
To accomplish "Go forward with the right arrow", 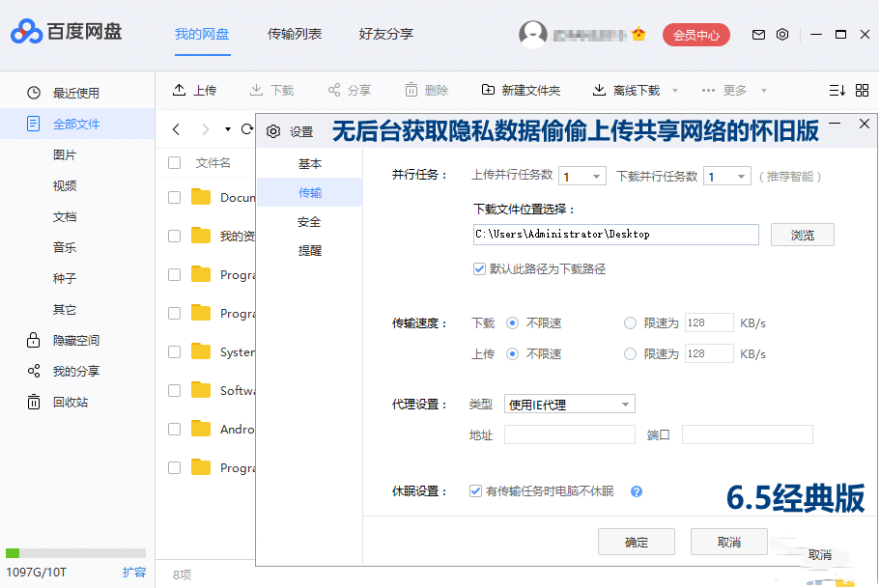I will [x=205, y=129].
